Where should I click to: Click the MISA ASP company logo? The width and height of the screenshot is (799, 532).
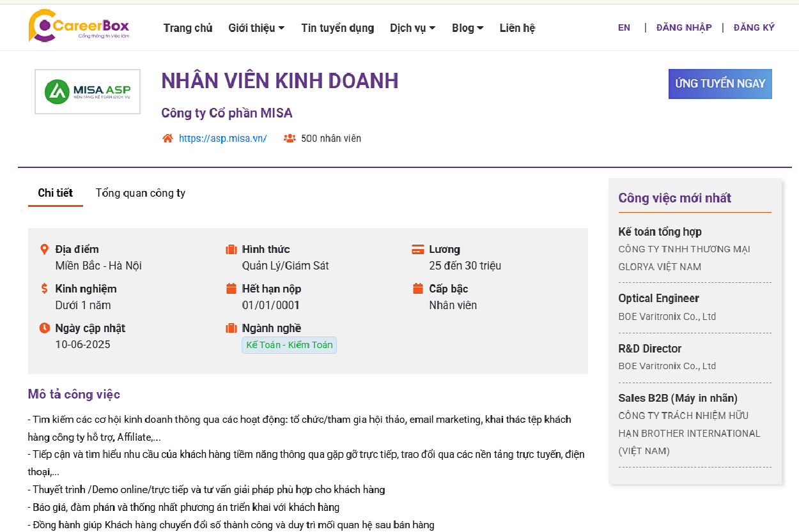pos(88,92)
